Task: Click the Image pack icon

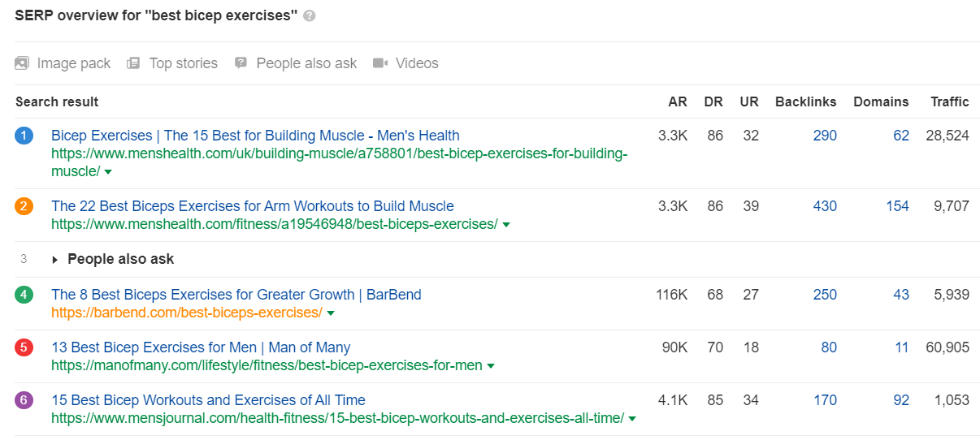Action: pyautogui.click(x=22, y=63)
